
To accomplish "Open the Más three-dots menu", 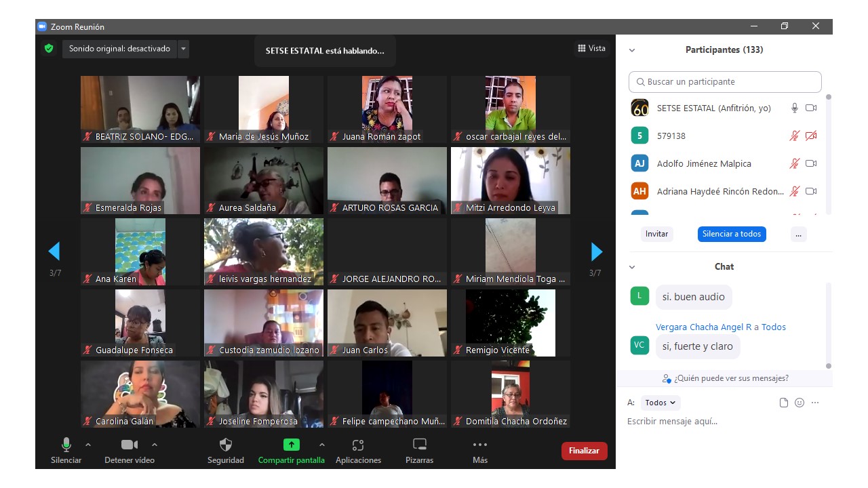I will click(480, 445).
